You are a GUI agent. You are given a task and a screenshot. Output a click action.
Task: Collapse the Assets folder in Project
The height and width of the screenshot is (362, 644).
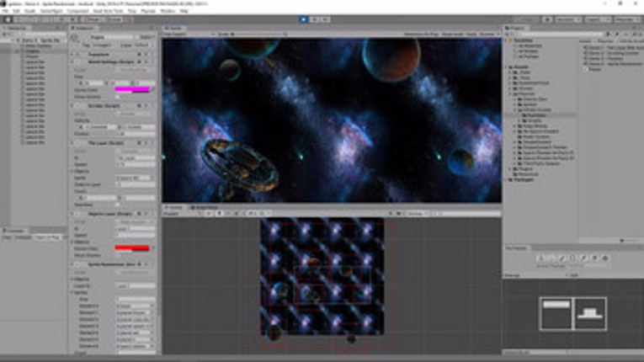[507, 67]
